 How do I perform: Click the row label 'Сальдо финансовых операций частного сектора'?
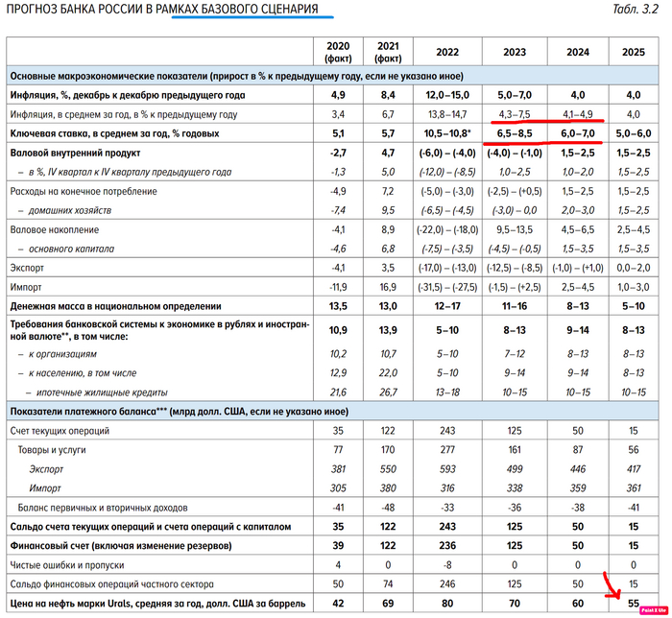tap(112, 584)
